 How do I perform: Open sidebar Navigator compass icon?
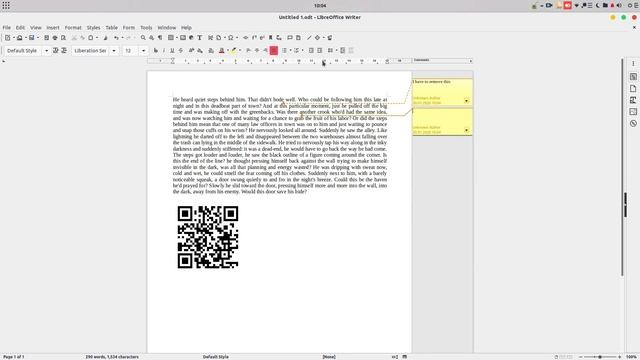click(x=633, y=123)
